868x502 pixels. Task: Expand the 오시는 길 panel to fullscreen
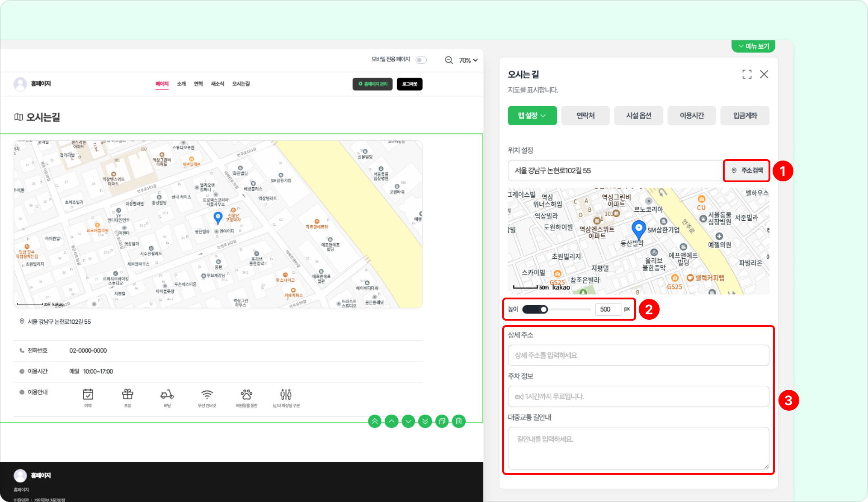tap(747, 74)
